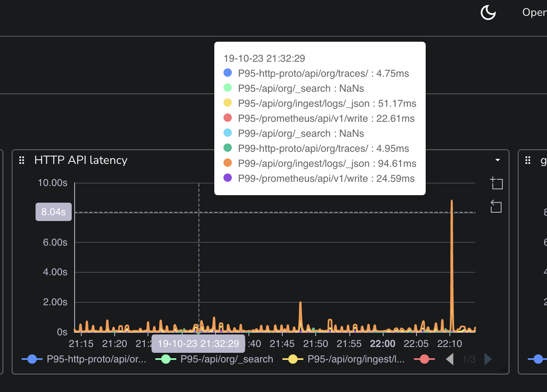
Task: Click Open in the top-right menu bar
Action: pos(535,12)
